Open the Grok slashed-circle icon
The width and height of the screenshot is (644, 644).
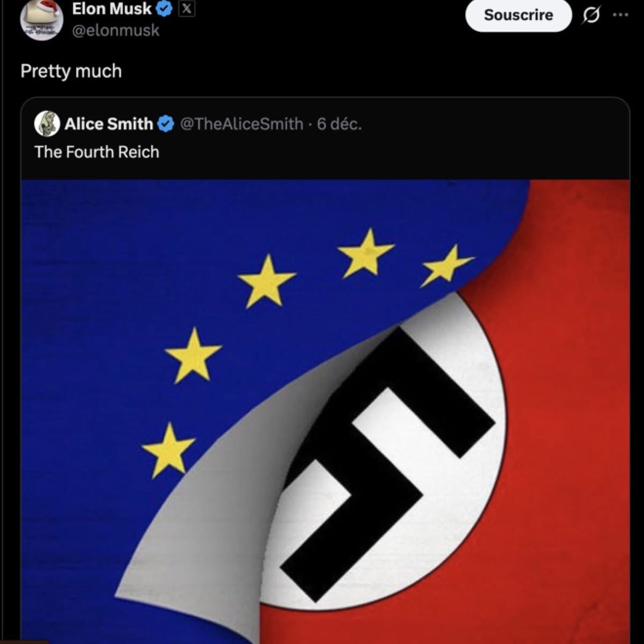point(591,16)
